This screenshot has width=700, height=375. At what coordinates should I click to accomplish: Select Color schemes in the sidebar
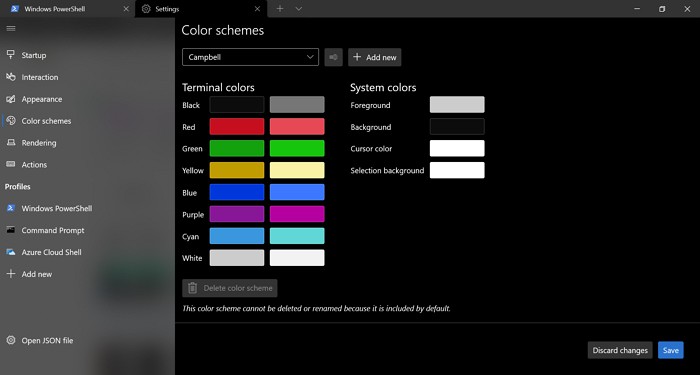coord(88,121)
